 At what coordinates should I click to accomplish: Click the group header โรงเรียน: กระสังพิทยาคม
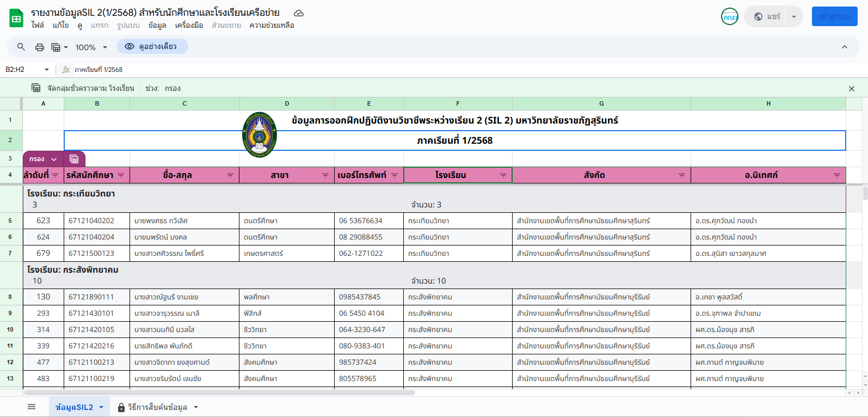click(x=73, y=269)
